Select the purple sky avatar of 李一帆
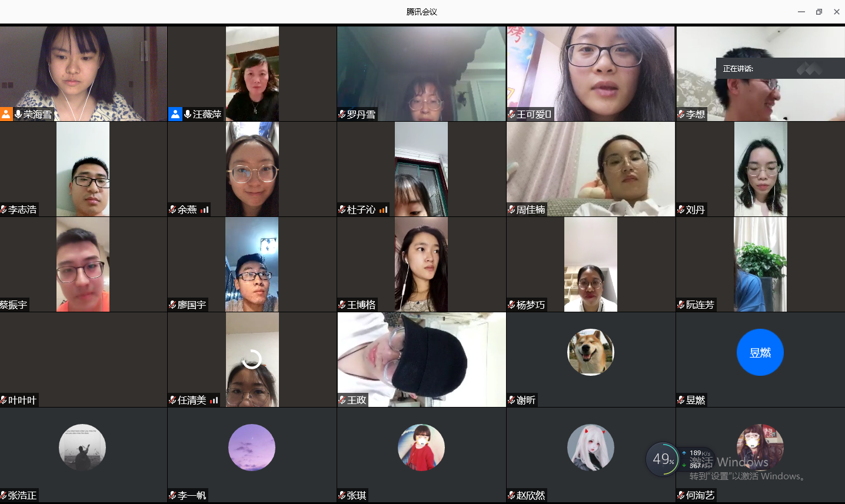 [252, 448]
